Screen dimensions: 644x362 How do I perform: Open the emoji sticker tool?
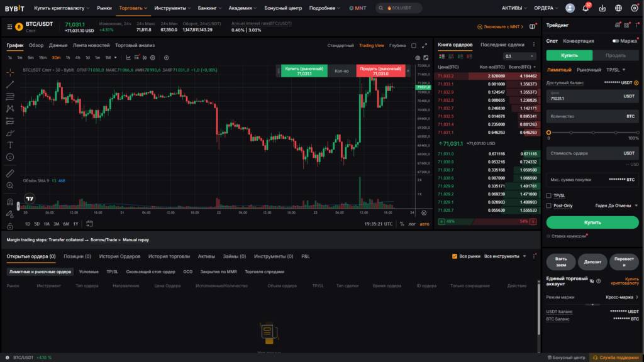point(10,157)
